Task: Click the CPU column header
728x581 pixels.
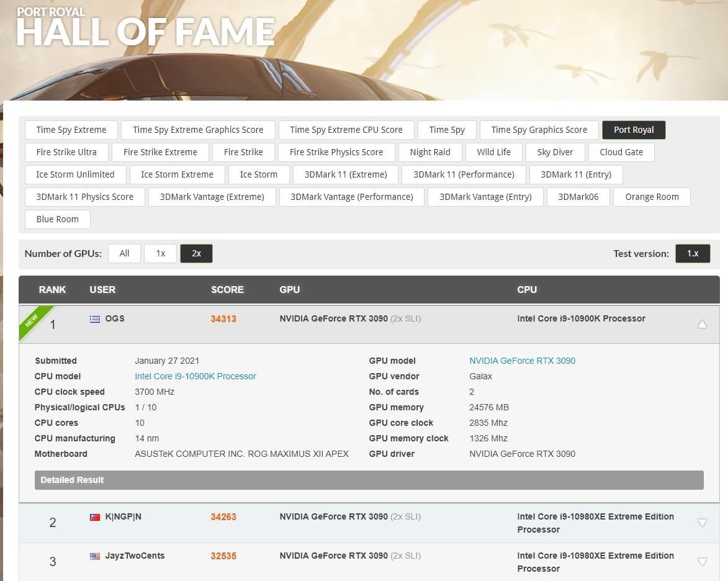Action: tap(527, 290)
